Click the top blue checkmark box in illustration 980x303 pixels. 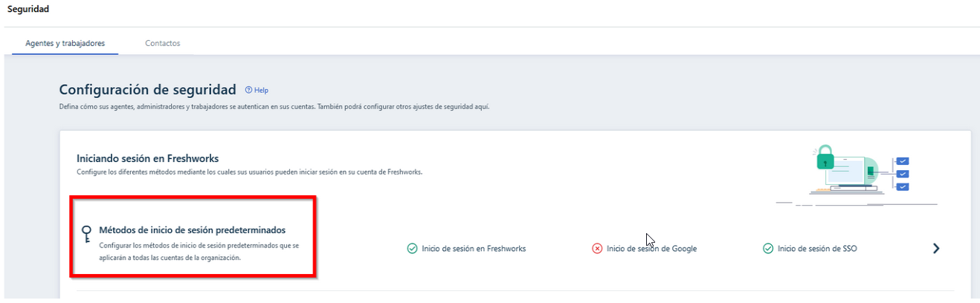click(x=903, y=161)
